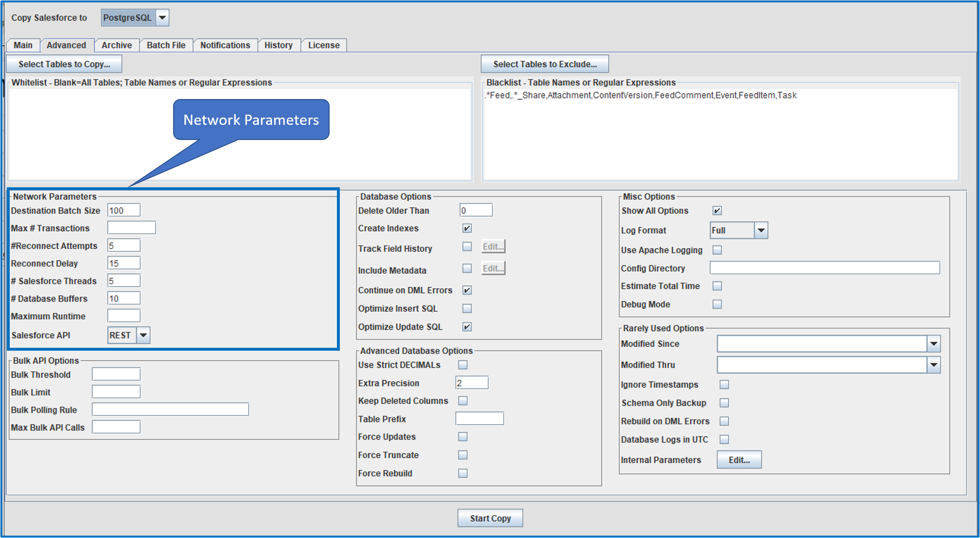
Task: Focus the Bulk Polling Rule field
Action: [x=170, y=409]
